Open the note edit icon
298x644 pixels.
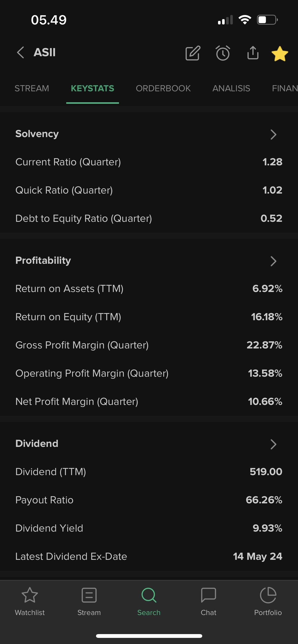[x=193, y=53]
